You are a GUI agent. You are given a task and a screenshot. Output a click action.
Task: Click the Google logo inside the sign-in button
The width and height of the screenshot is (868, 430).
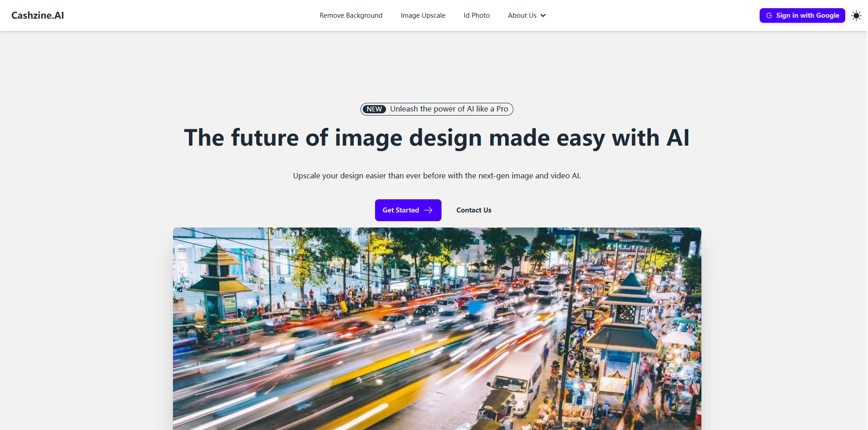769,15
